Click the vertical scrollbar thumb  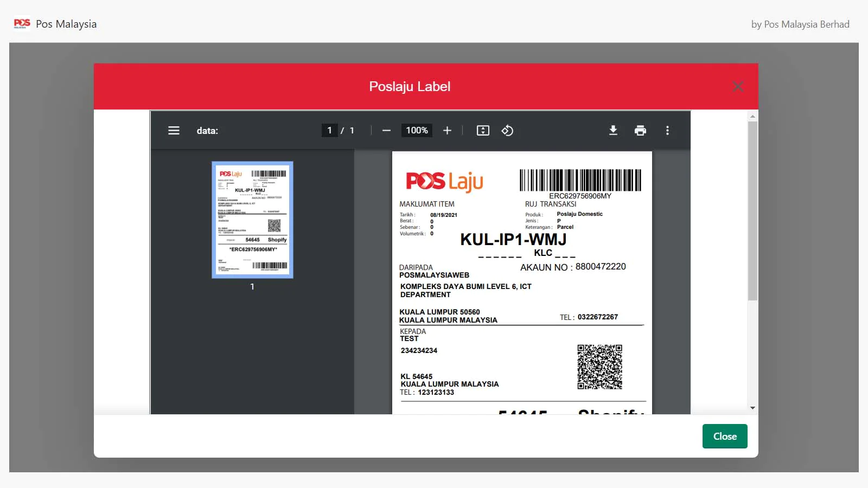click(752, 210)
